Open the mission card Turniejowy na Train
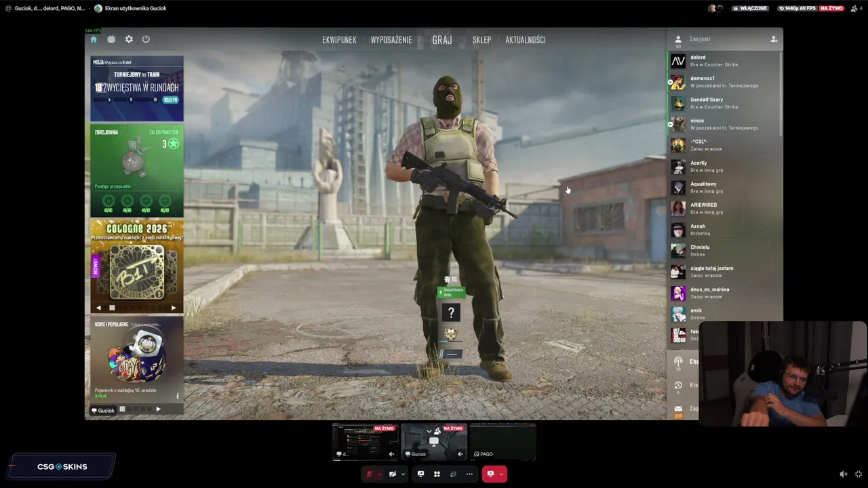 click(x=137, y=89)
